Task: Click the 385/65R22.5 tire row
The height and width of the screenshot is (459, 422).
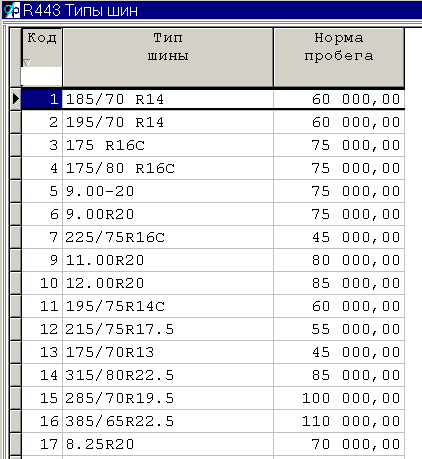Action: tap(213, 421)
